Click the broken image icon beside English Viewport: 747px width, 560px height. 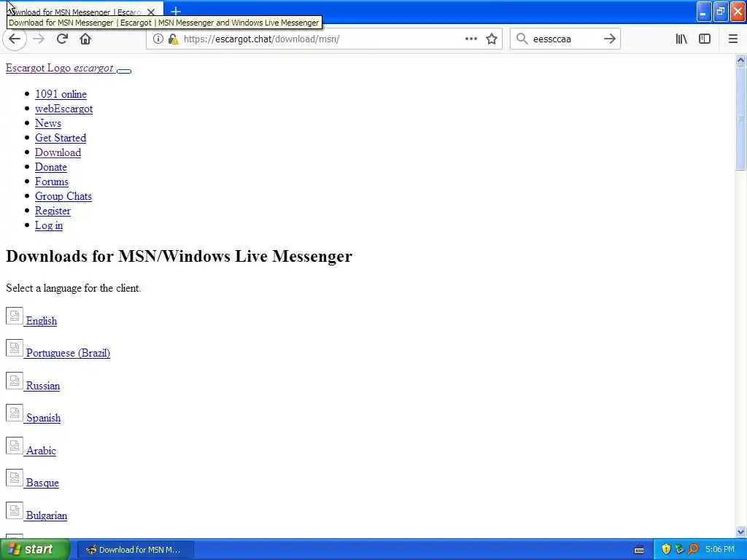[15, 316]
